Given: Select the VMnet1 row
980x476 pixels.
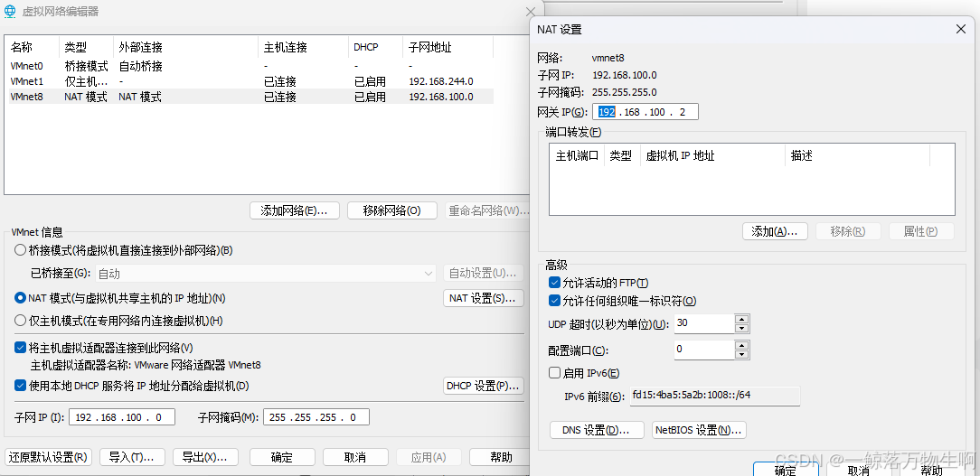Looking at the screenshot, I should [249, 81].
